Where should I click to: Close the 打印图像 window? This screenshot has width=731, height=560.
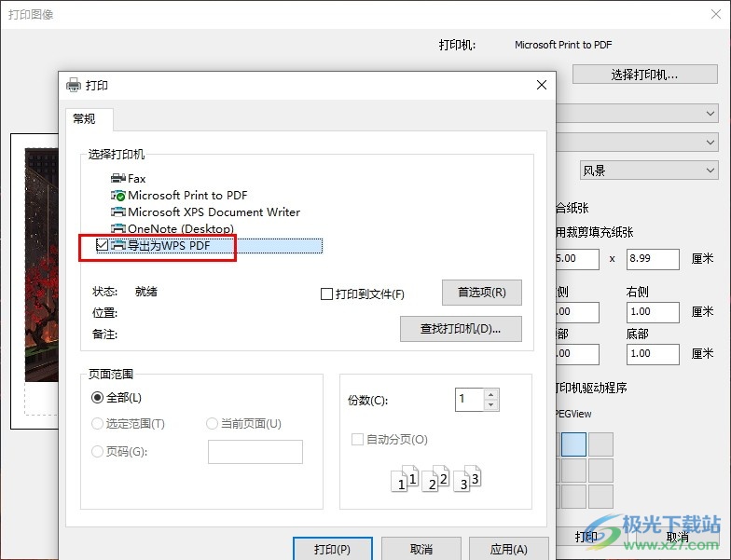coord(716,15)
